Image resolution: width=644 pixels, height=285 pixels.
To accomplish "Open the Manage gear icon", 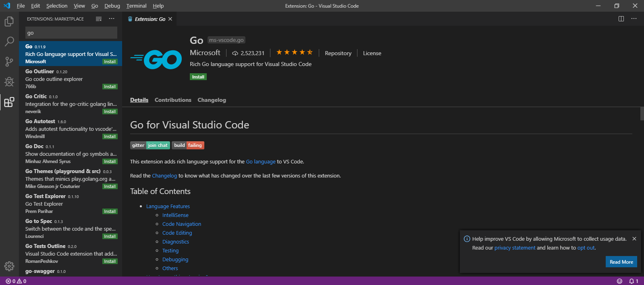I will (9, 266).
